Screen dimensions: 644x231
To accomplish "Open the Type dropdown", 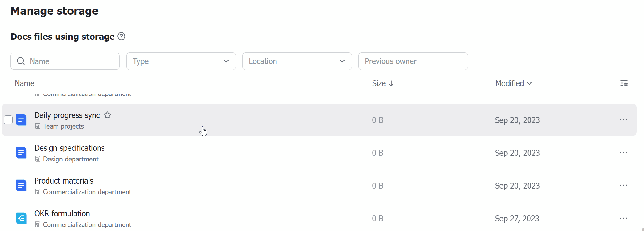I will pyautogui.click(x=181, y=61).
